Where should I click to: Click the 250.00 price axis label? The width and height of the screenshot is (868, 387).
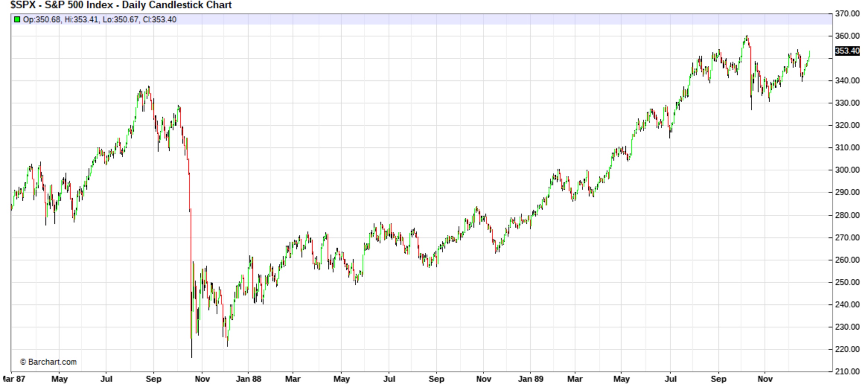tap(847, 282)
